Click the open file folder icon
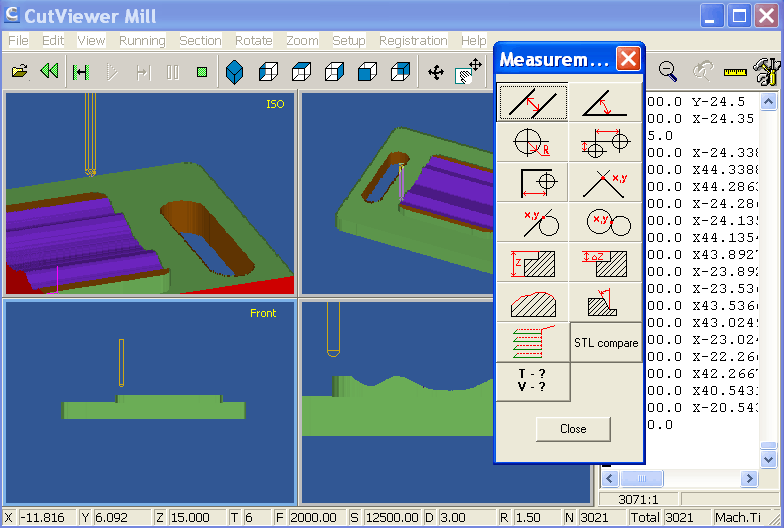784x528 pixels. pyautogui.click(x=19, y=71)
